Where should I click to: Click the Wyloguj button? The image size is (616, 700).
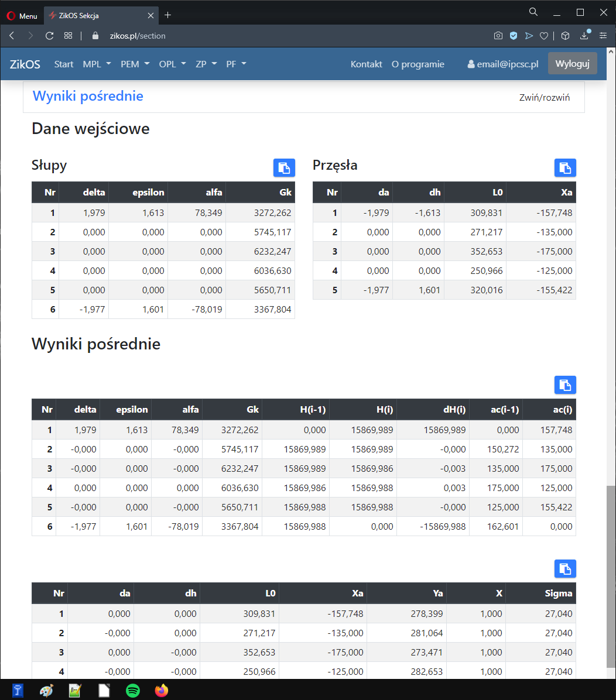click(572, 64)
